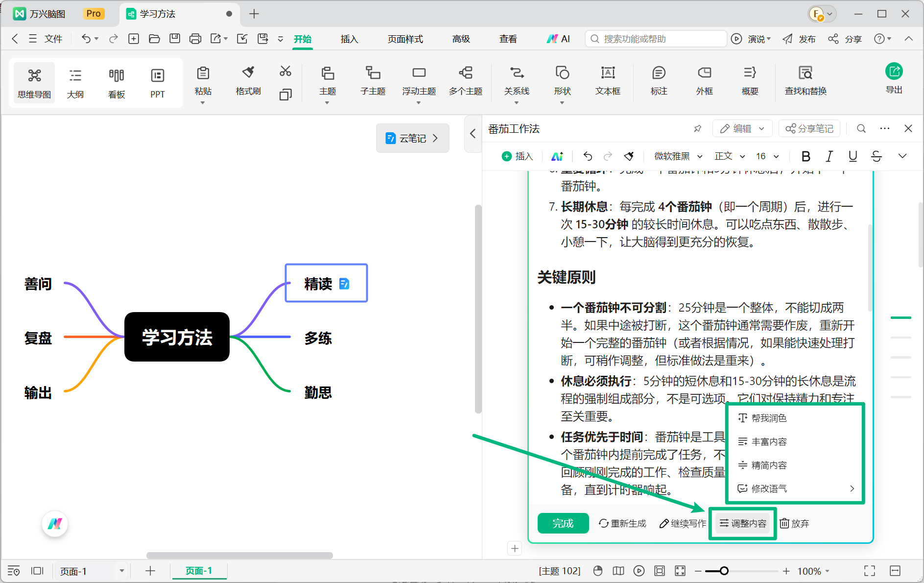Toggle underline formatting in note
924x583 pixels.
pos(853,156)
